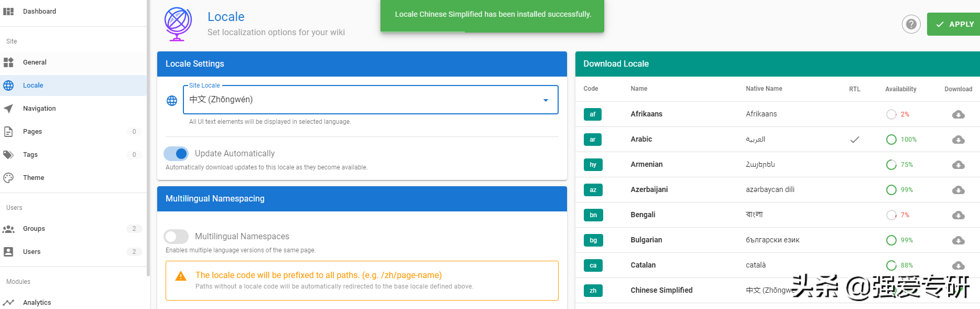This screenshot has width=980, height=309.
Task: Download the Afrikaans locale
Action: [x=958, y=114]
